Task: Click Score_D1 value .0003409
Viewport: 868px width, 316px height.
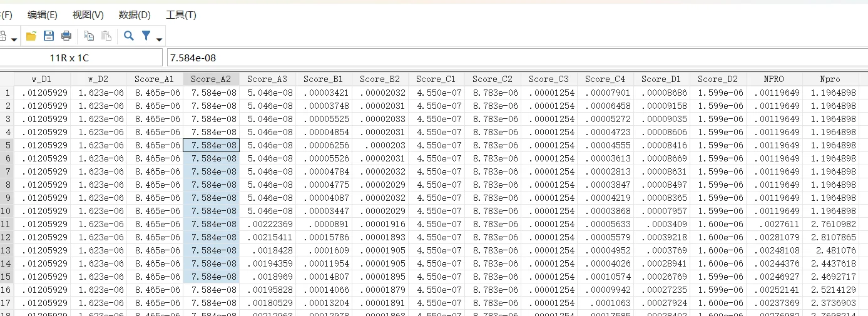Action: pos(661,224)
